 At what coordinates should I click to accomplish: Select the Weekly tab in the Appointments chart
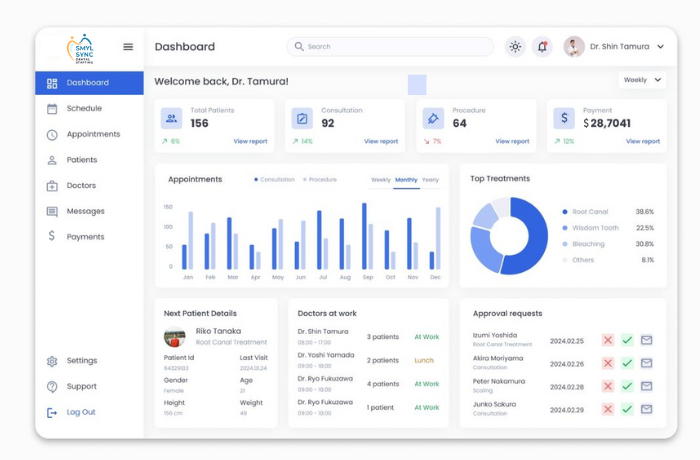pyautogui.click(x=381, y=180)
